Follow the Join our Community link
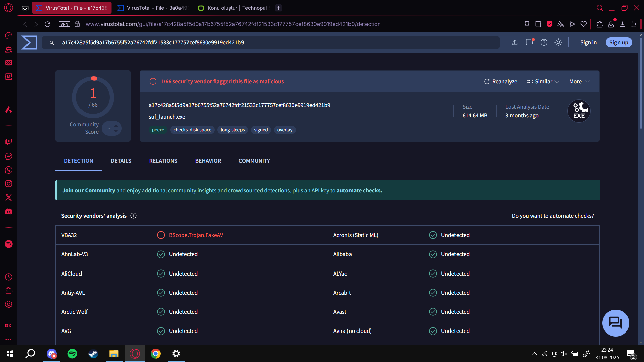This screenshot has width=644, height=362. [89, 190]
